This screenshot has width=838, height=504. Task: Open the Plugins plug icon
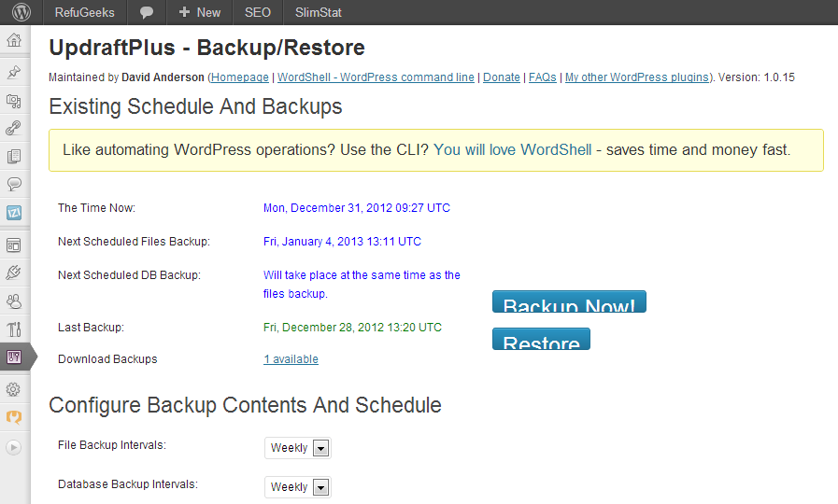click(x=14, y=273)
